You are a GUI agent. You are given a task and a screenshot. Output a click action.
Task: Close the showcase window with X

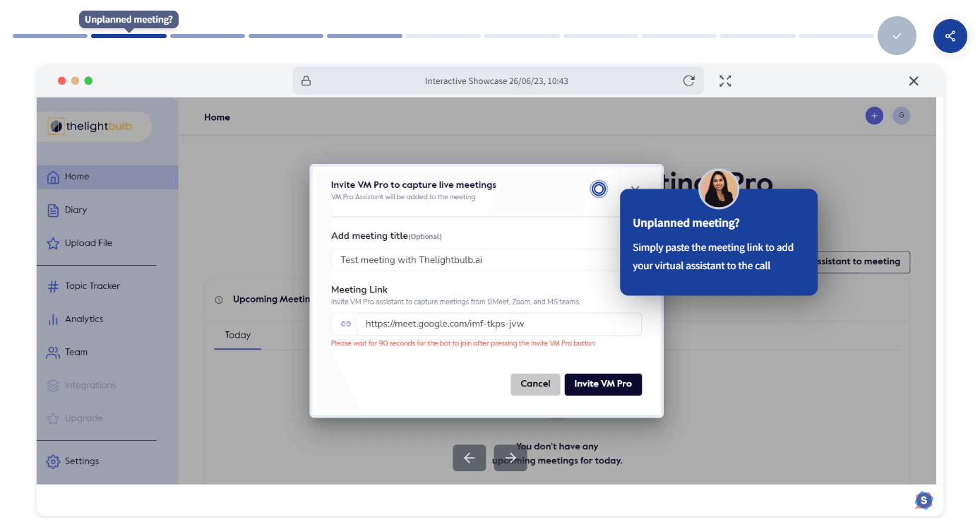point(914,81)
